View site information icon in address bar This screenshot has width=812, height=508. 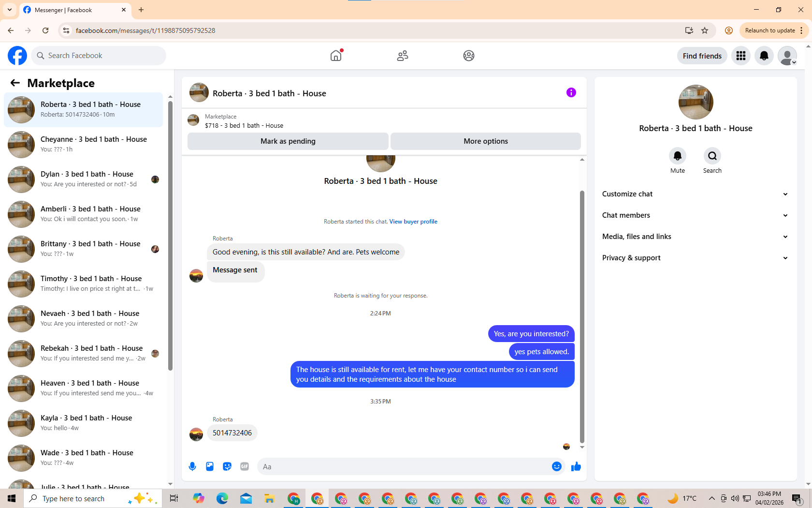[x=66, y=30]
